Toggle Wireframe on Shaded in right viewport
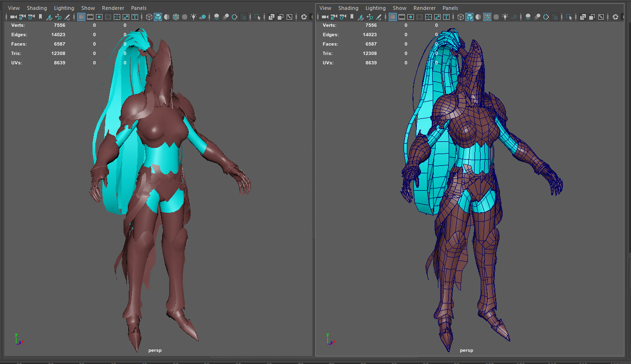 tap(488, 17)
